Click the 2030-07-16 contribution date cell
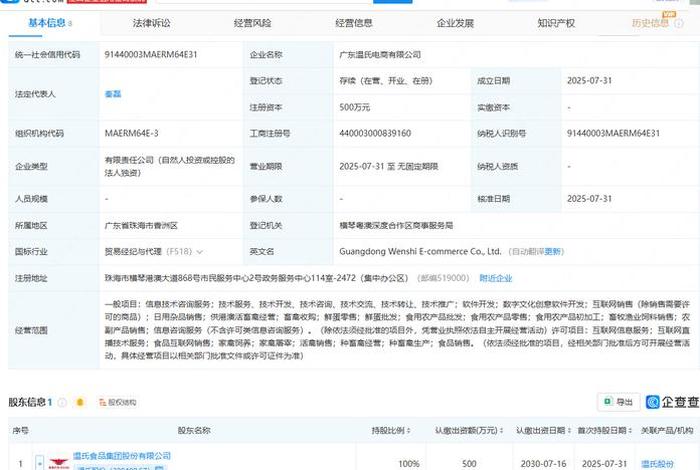 click(x=543, y=464)
